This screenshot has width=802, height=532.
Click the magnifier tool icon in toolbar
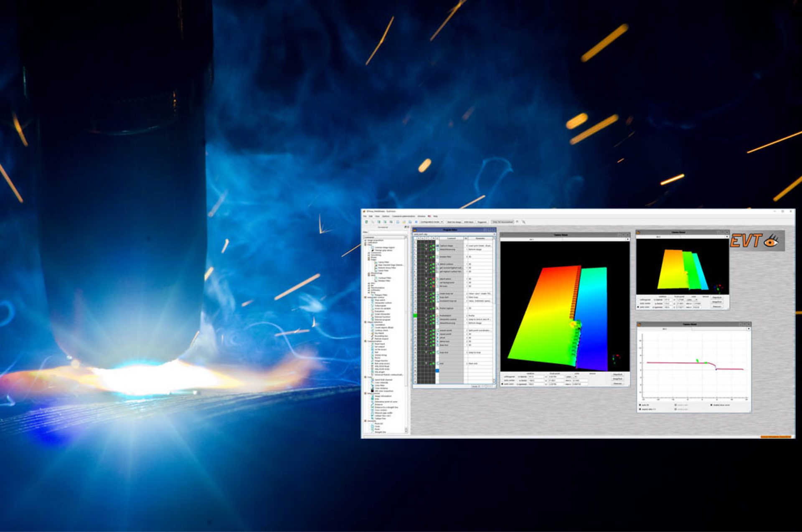(x=523, y=222)
